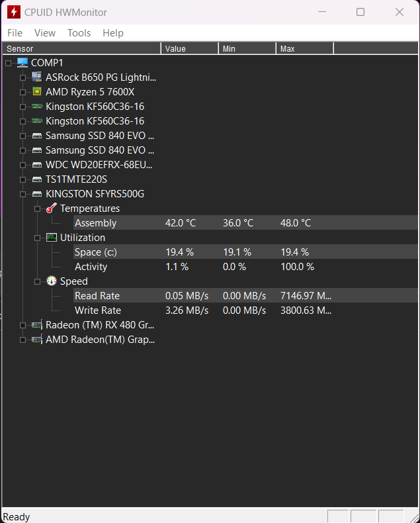Expand the second Samsung SSD 840 EVO node
Image resolution: width=420 pixels, height=523 pixels.
22,150
